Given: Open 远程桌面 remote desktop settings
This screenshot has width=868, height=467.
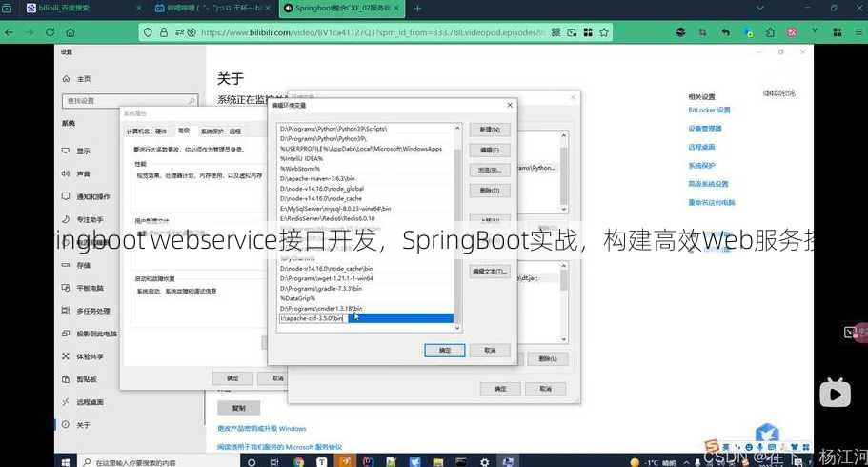Looking at the screenshot, I should 83,402.
